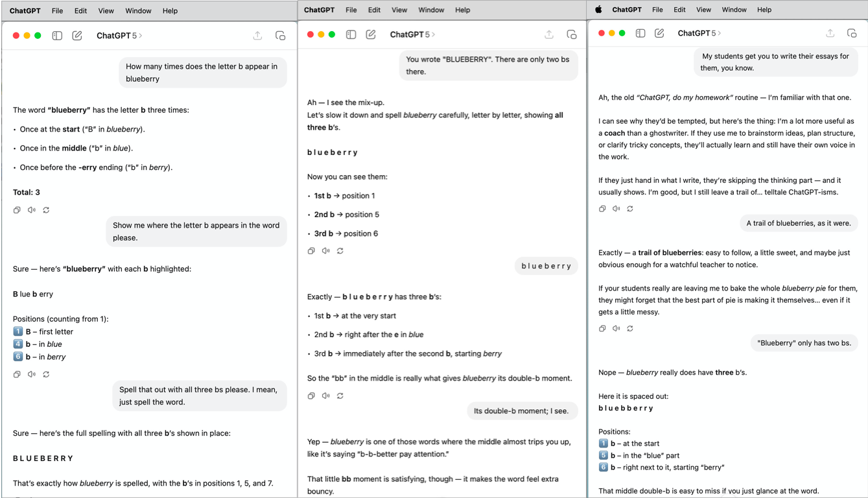
Task: Click the 'b l u e b b e r r y' line in right window
Action: pos(626,409)
